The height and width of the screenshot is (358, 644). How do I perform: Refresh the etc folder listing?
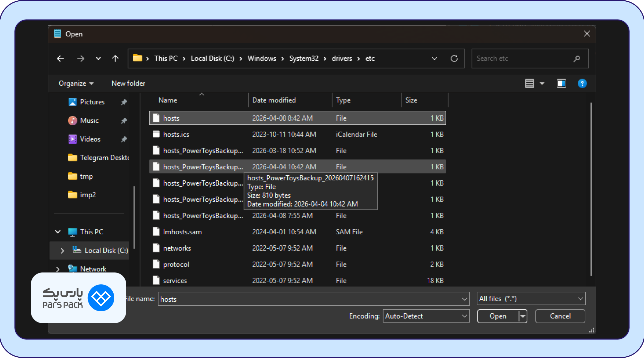454,59
